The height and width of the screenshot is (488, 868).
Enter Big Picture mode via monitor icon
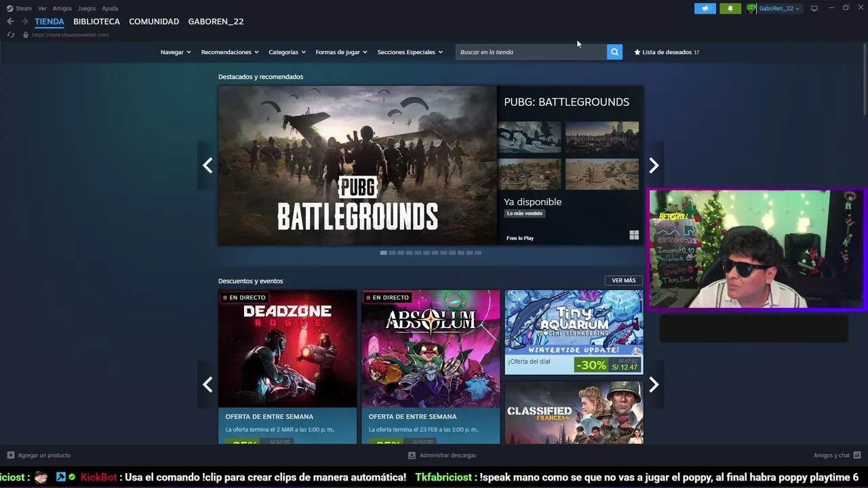814,8
